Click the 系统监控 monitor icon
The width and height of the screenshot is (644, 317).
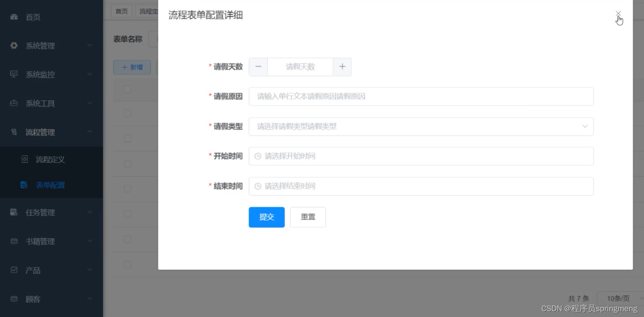click(14, 75)
